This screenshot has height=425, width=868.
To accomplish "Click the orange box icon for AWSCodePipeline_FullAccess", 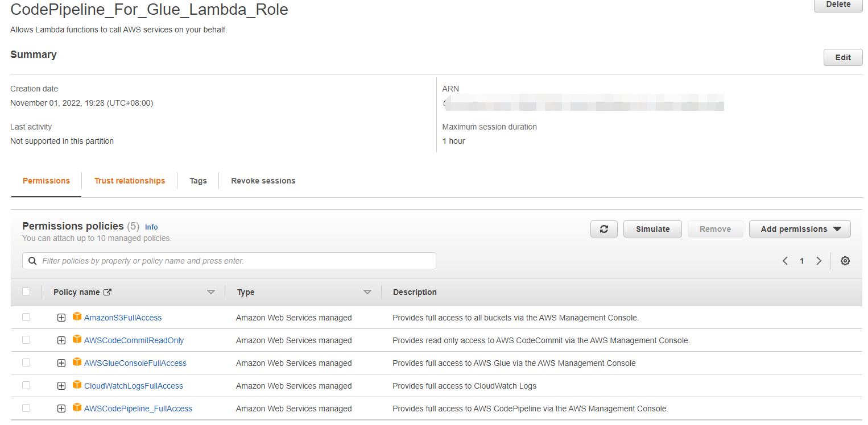I will [77, 408].
